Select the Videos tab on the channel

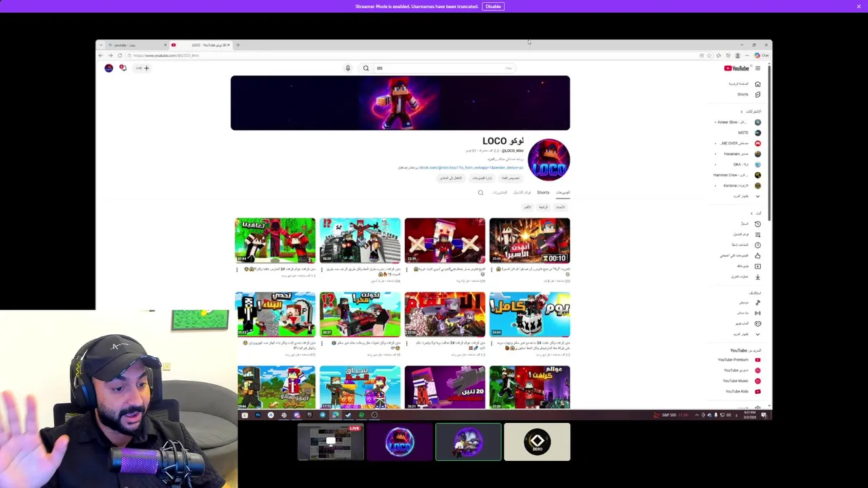tap(563, 192)
